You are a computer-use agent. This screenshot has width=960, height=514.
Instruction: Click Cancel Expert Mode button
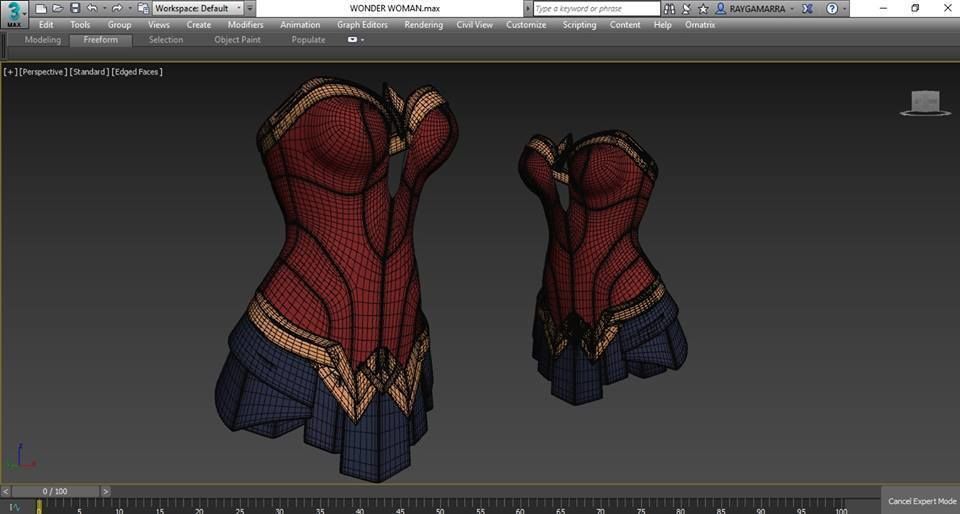tap(921, 501)
